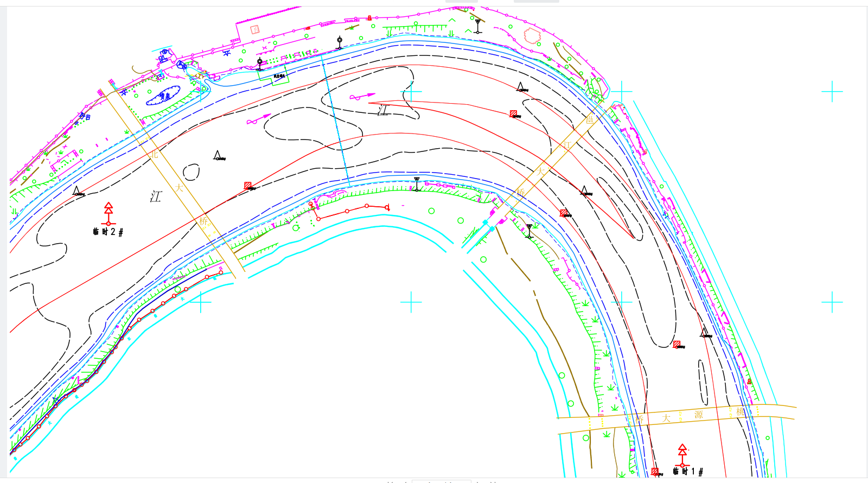Viewport: 868px width, 483px height.
Task: Click red hatched square on 北大桥 bridge edge
Action: click(x=248, y=186)
